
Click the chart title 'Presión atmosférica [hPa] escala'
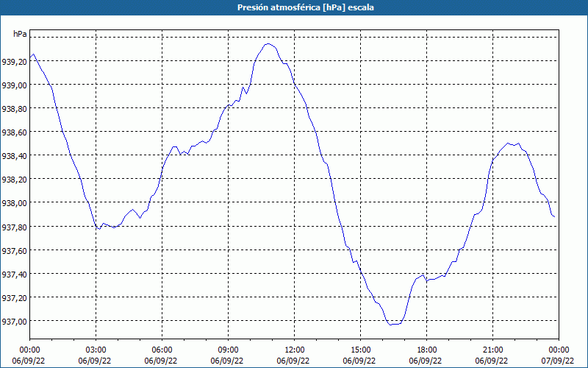pyautogui.click(x=306, y=7)
